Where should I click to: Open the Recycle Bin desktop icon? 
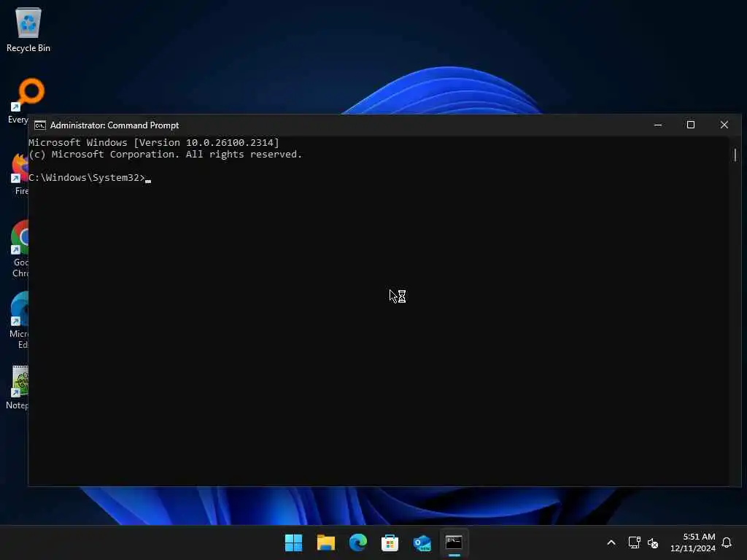point(28,29)
